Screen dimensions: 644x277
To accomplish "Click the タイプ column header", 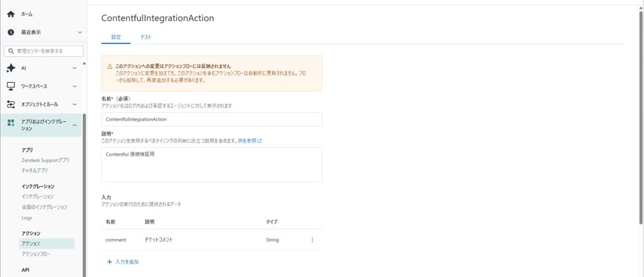I will 272,222.
